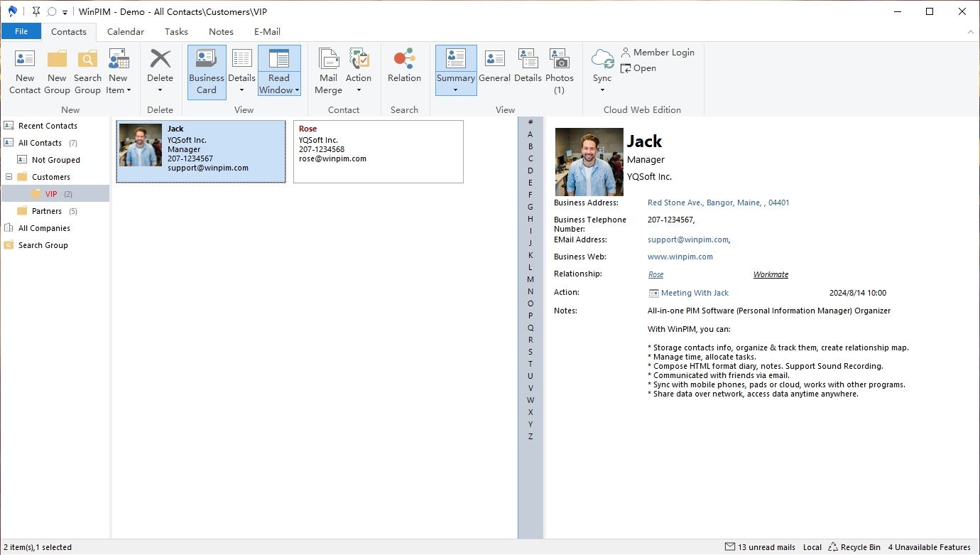This screenshot has height=555, width=980.
Task: Open Recent Contacts in the sidebar
Action: click(48, 126)
